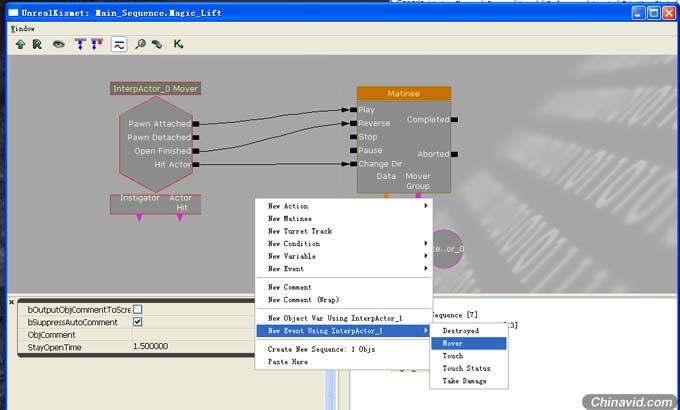
Task: Click the Matinee Play input connector
Action: [x=354, y=110]
